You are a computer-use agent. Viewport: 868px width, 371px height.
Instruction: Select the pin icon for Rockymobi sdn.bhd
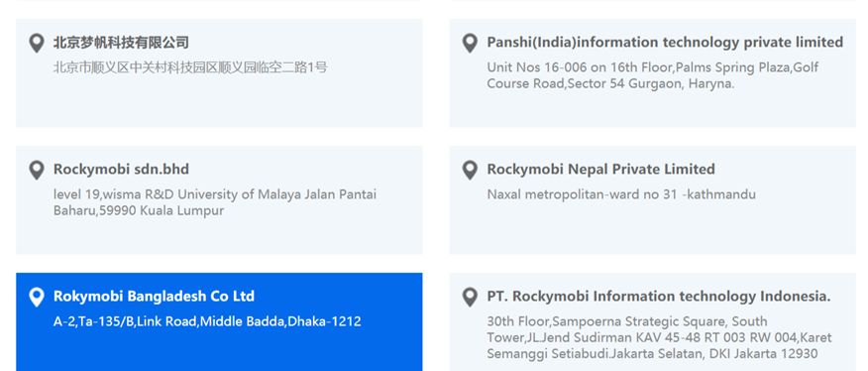37,171
